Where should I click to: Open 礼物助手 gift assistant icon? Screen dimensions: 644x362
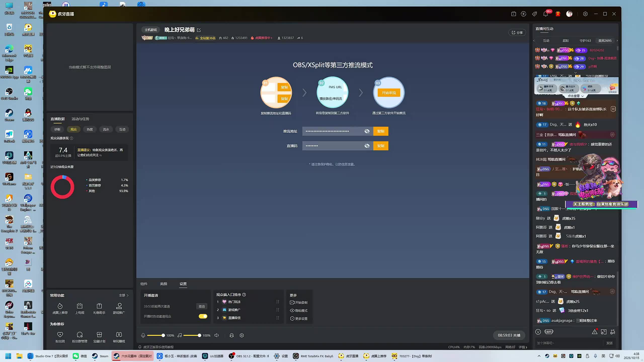click(x=99, y=308)
